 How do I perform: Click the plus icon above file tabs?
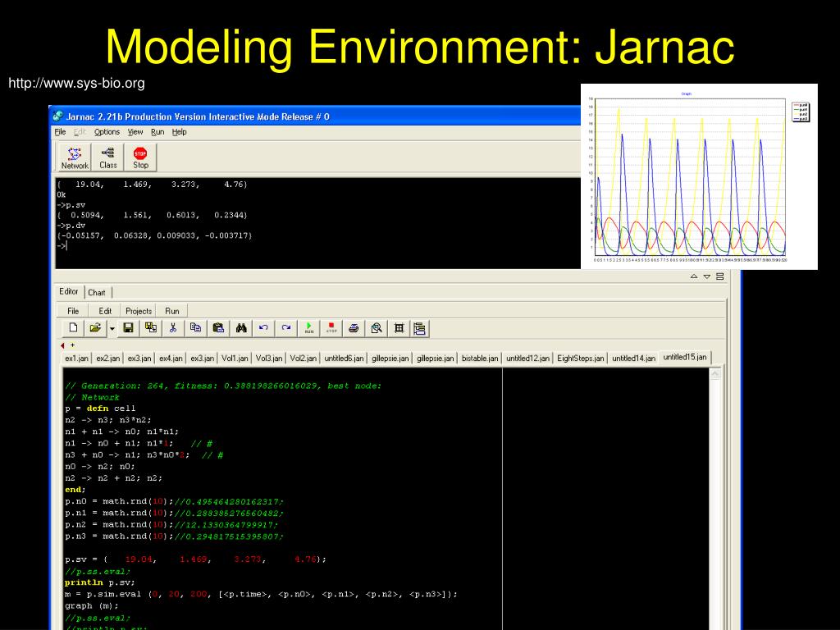point(73,345)
